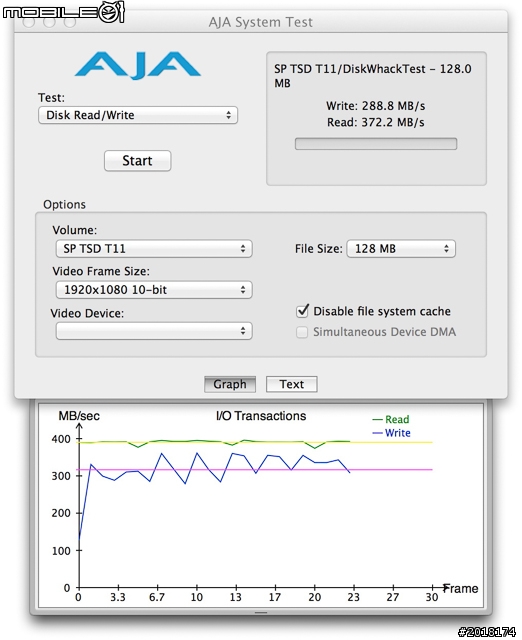Switch to the Text view tab

point(291,384)
